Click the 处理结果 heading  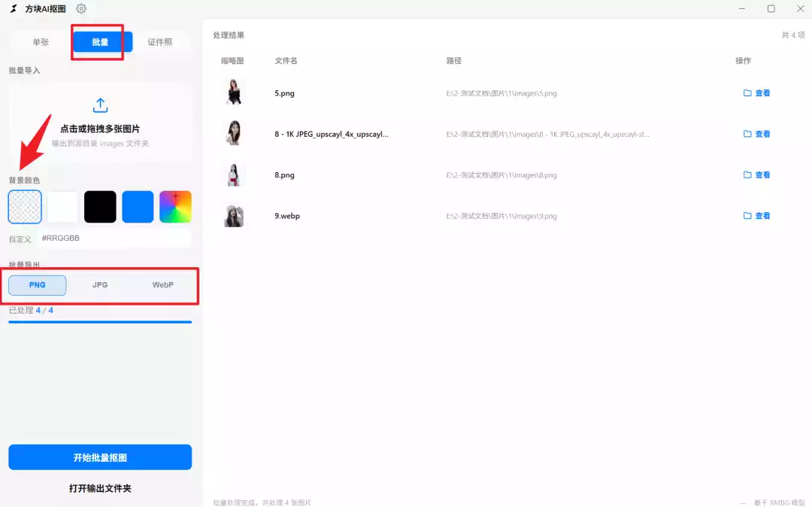click(229, 35)
